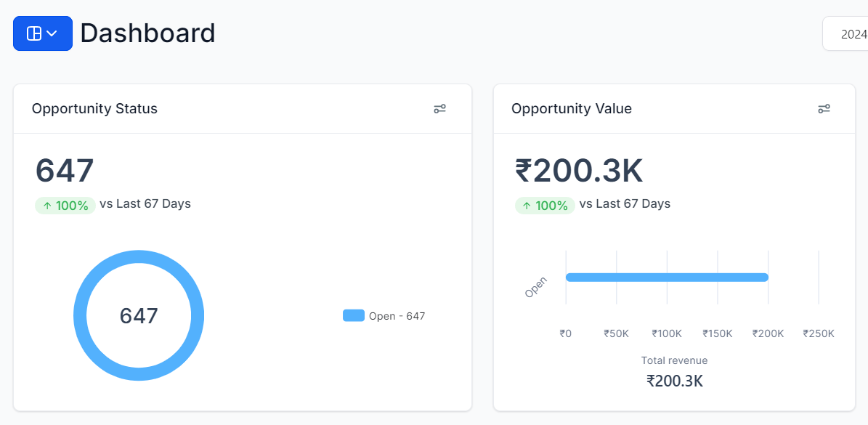Select the Open bar in value chart
868x425 pixels.
click(667, 277)
